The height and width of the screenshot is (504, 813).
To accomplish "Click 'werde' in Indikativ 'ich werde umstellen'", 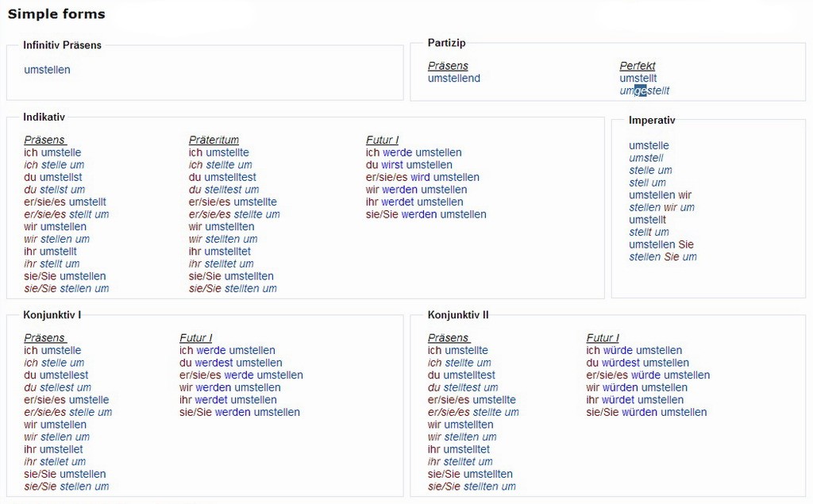I will [397, 152].
